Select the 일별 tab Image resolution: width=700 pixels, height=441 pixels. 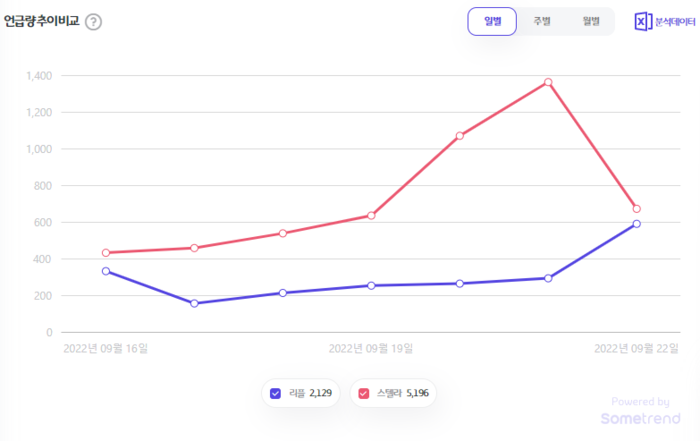point(492,21)
